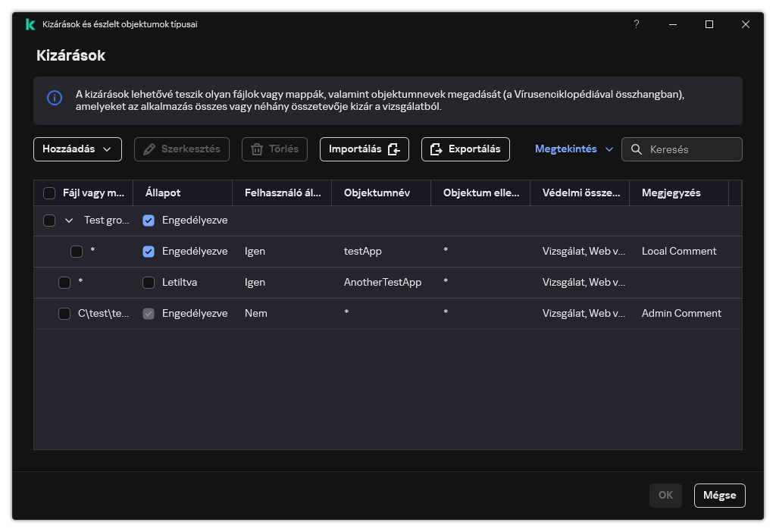Click the info icon in the description banner

click(x=55, y=99)
